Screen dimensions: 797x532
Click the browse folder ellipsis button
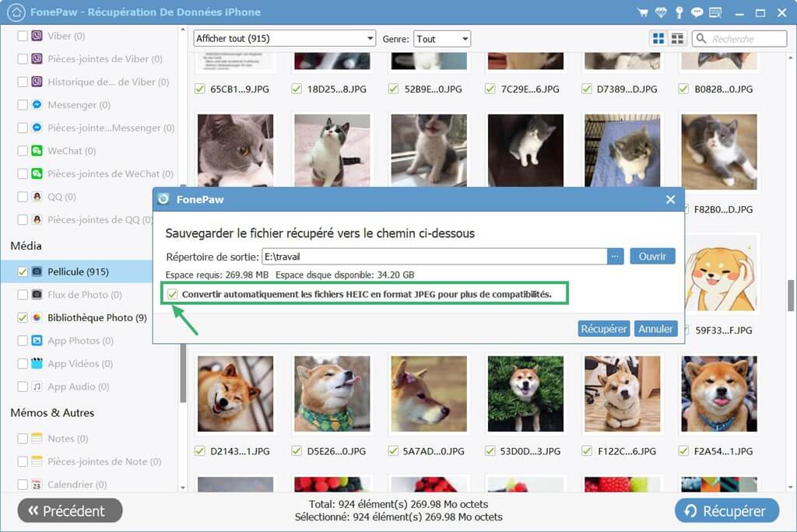point(615,257)
